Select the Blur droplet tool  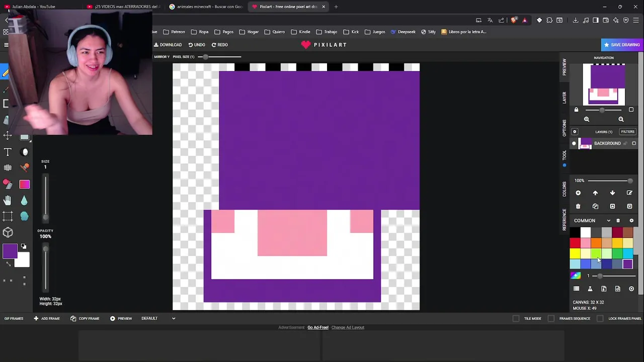(x=25, y=201)
